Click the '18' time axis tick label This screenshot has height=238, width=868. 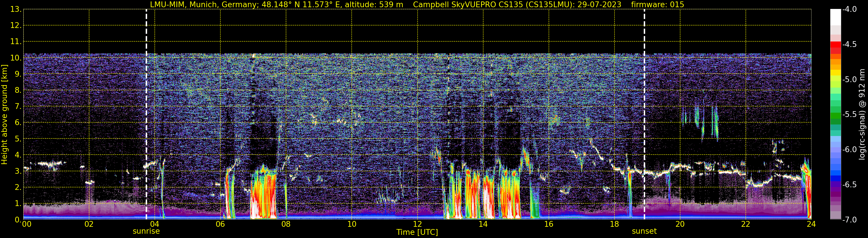coord(614,224)
